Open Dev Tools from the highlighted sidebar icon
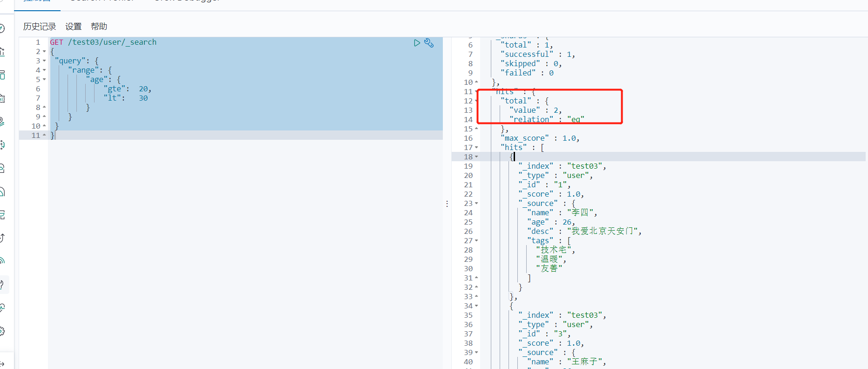 tap(2, 284)
